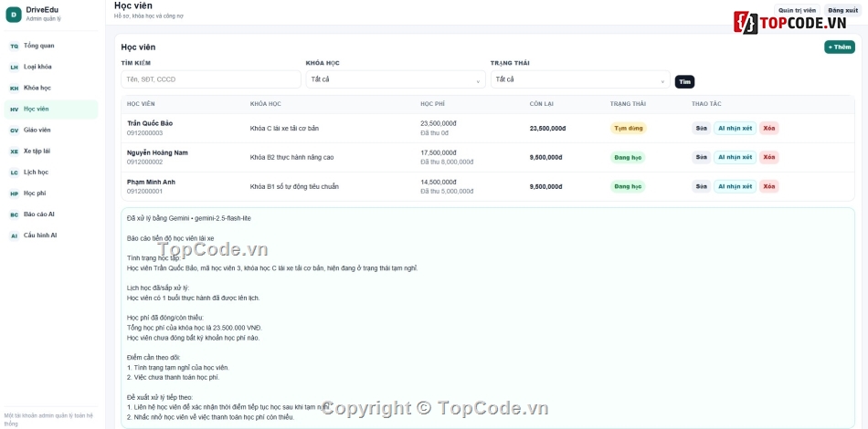Click AI nhận xét for Trần Quốc Bảo
This screenshot has width=868, height=429.
coord(736,129)
